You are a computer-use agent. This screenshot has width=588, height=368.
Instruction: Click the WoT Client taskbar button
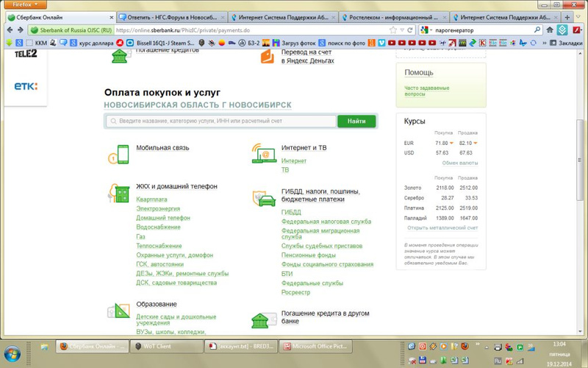(x=160, y=345)
